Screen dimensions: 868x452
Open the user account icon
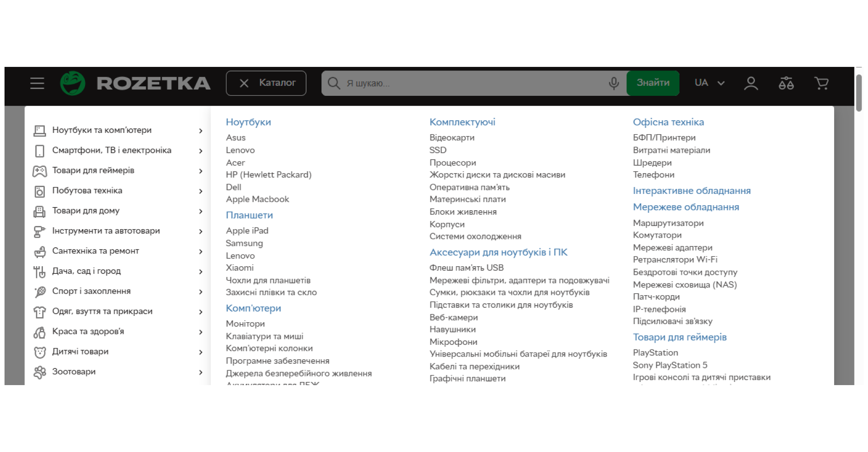[751, 83]
